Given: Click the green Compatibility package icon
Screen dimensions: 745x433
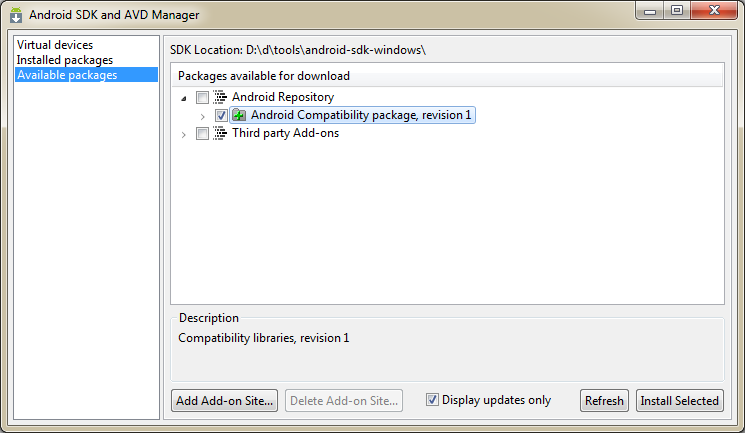Looking at the screenshot, I should point(239,115).
